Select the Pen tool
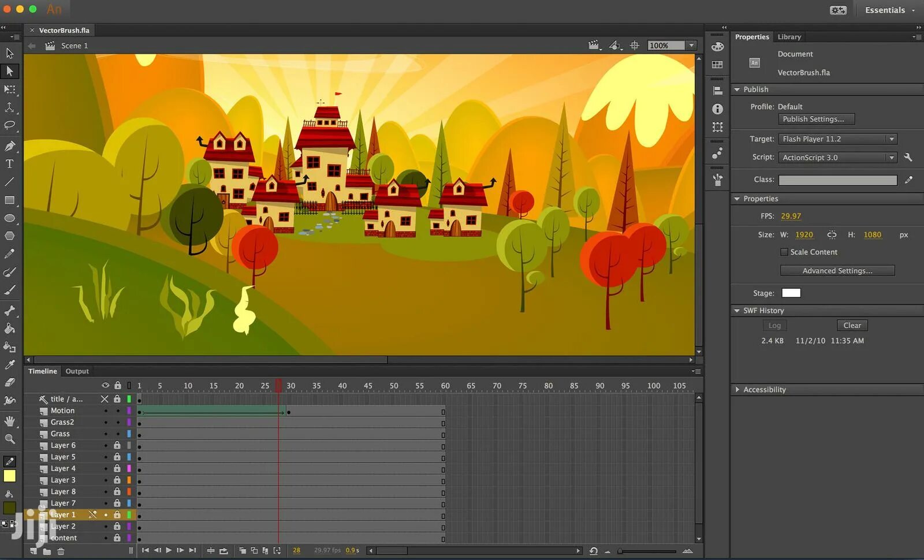The width and height of the screenshot is (924, 560). pos(10,146)
